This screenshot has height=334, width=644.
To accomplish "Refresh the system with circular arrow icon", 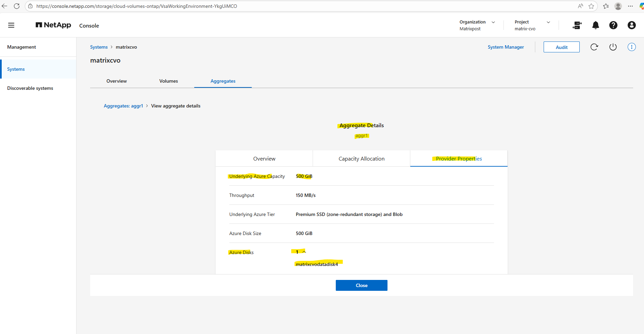I will coord(594,47).
